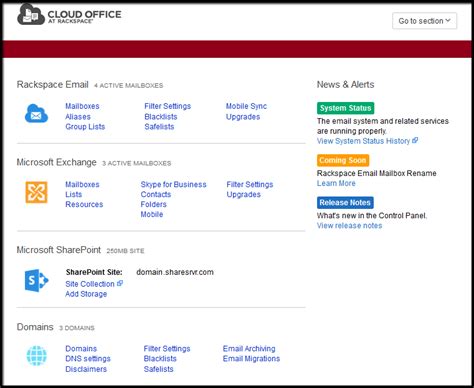Click the SharePoint blue S icon
474x388 pixels.
(36, 281)
